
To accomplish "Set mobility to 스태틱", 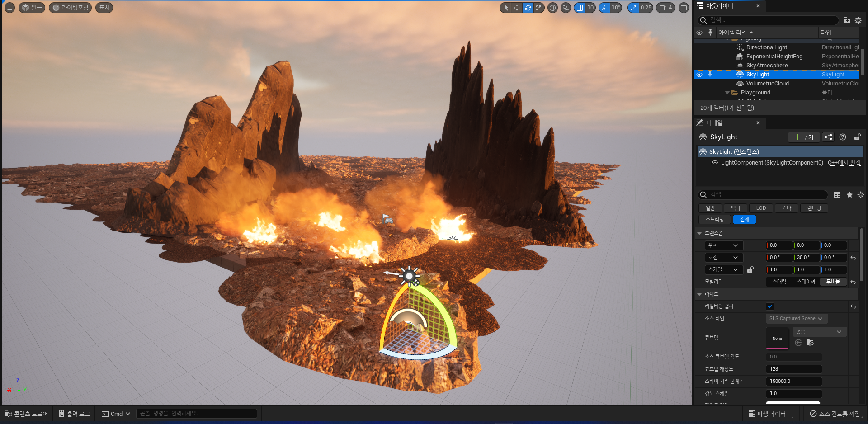I will tap(779, 282).
